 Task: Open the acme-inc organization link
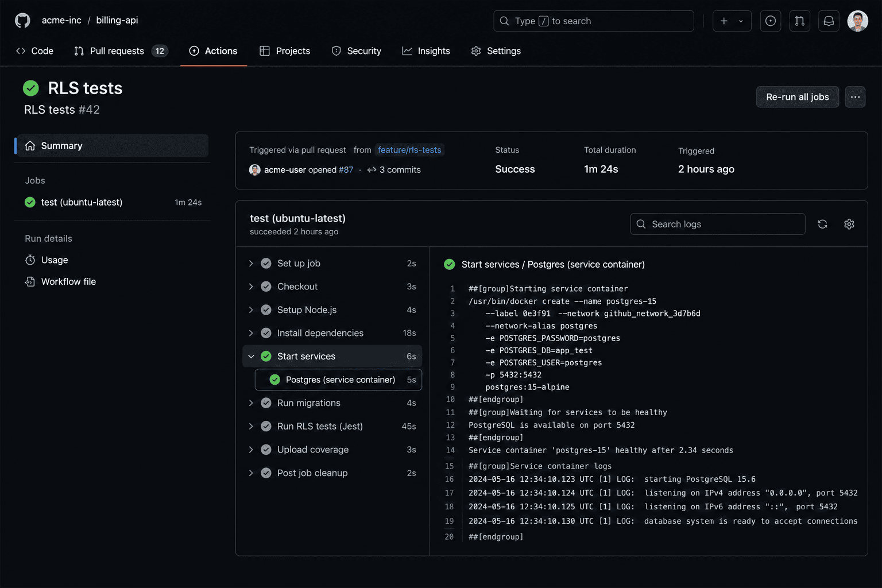click(61, 20)
